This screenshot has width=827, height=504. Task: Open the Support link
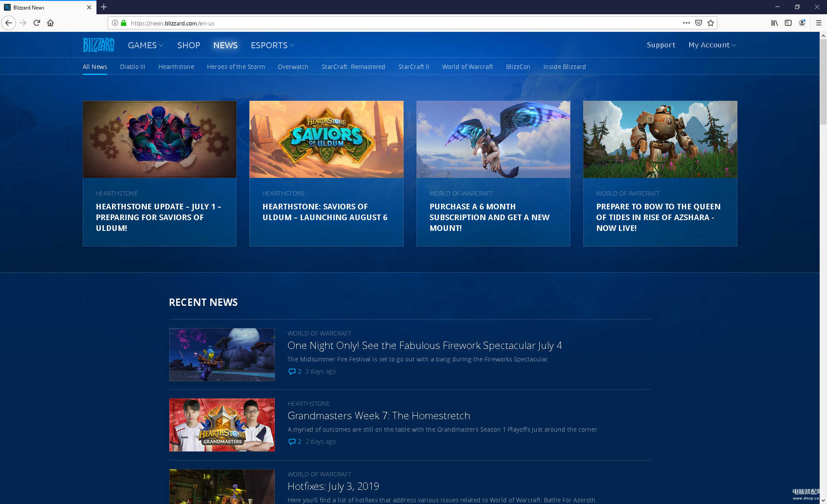(x=661, y=45)
